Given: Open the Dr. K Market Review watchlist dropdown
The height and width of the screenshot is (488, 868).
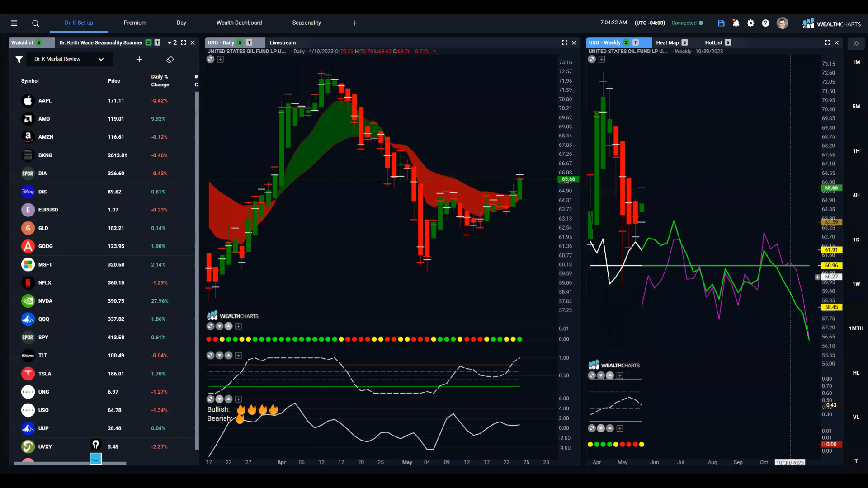Looking at the screenshot, I should [69, 59].
